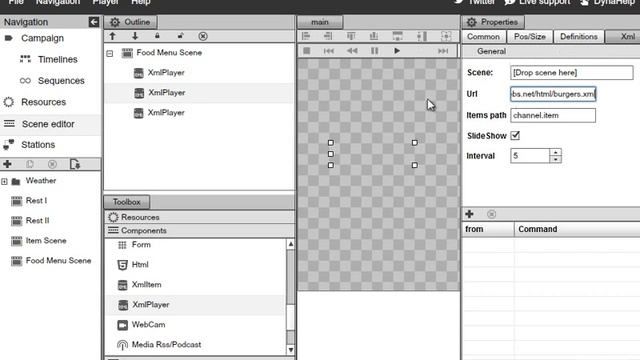Screen dimensions: 640x360
Task: Click the Url input field
Action: pyautogui.click(x=553, y=94)
